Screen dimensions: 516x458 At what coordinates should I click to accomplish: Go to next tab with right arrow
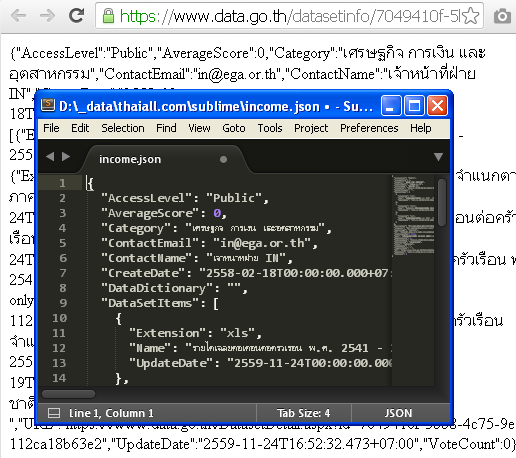pyautogui.click(x=66, y=156)
